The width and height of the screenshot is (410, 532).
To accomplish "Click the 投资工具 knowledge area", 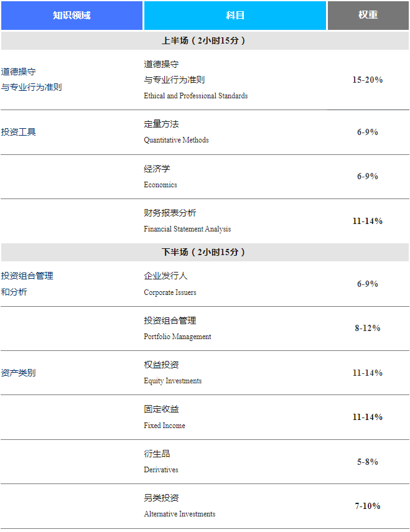I will click(19, 132).
